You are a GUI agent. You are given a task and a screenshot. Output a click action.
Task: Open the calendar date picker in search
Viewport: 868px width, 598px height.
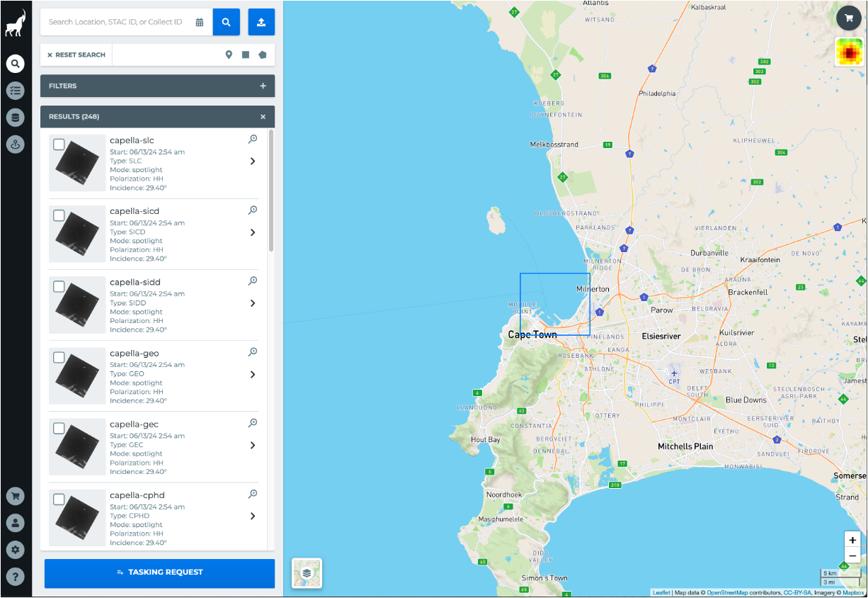200,22
